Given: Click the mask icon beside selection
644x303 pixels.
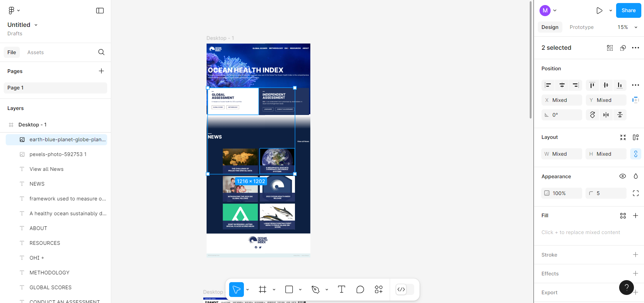Looking at the screenshot, I should point(623,48).
